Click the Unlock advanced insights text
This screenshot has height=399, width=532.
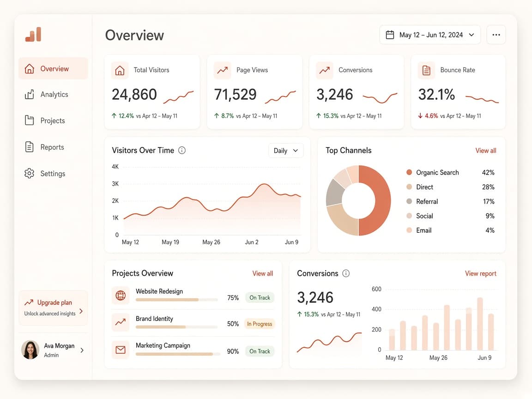point(50,314)
